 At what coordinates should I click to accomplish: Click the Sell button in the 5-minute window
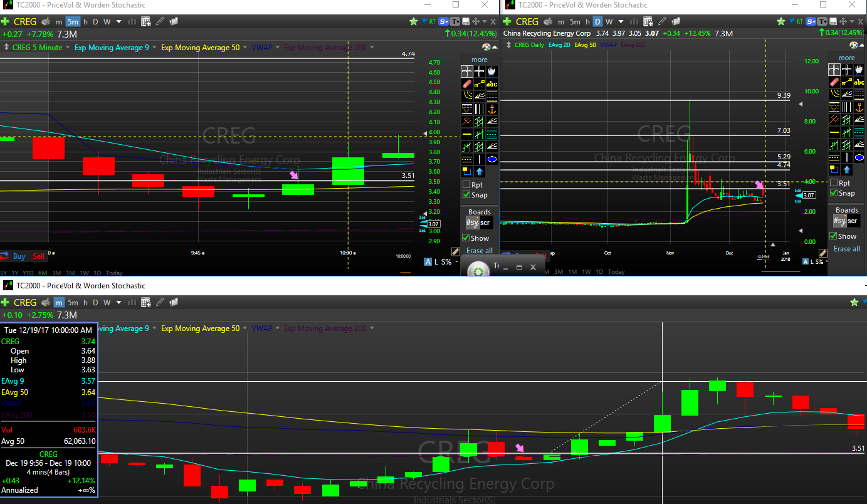click(x=39, y=256)
